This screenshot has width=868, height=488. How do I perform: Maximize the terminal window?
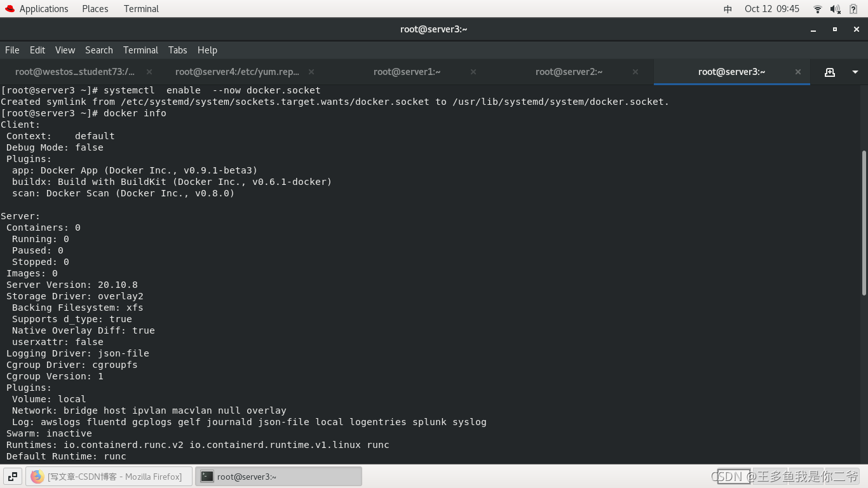[835, 29]
